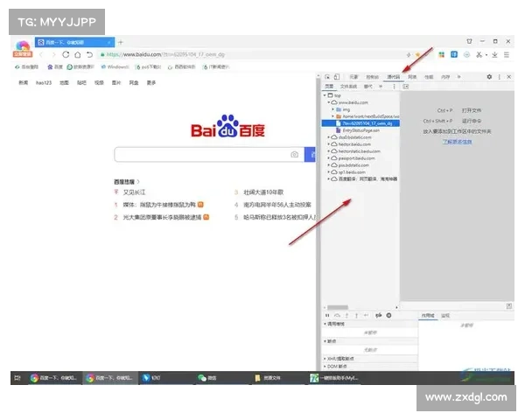This screenshot has height=420, width=525.
Task: Switch to DevTools Network tab
Action: click(x=412, y=77)
